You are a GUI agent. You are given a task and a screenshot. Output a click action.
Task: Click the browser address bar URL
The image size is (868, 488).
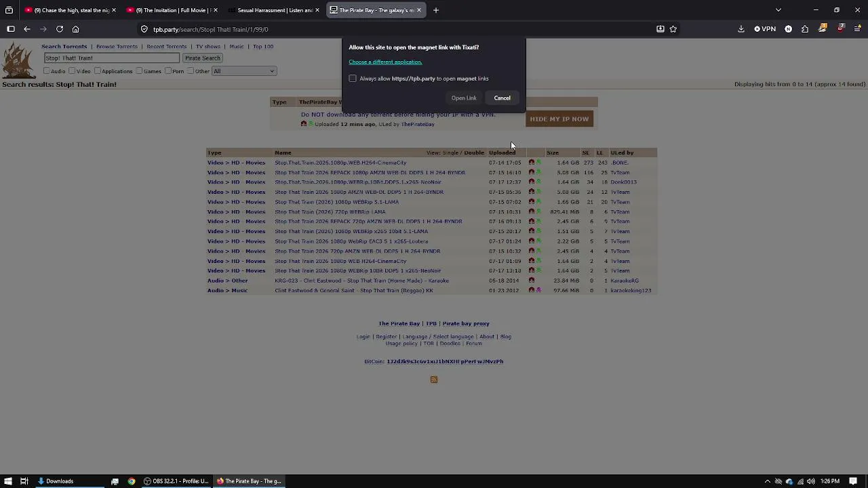(210, 29)
